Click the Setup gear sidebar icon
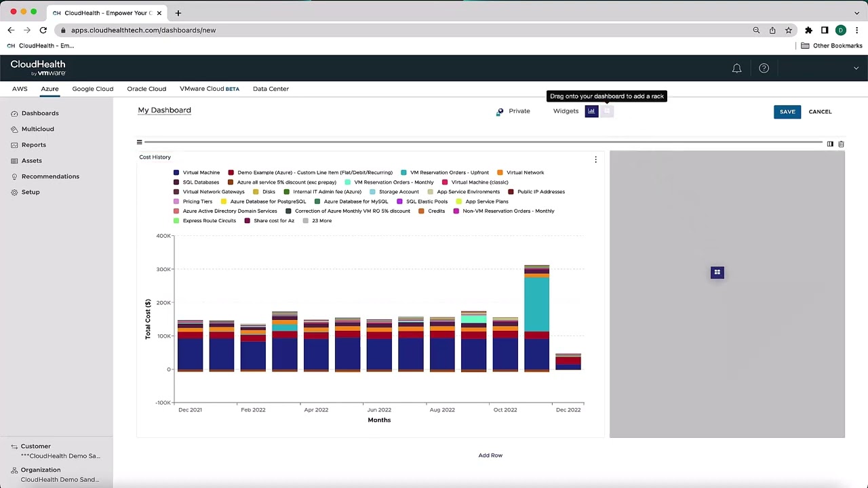Image resolution: width=868 pixels, height=488 pixels. pos(14,192)
